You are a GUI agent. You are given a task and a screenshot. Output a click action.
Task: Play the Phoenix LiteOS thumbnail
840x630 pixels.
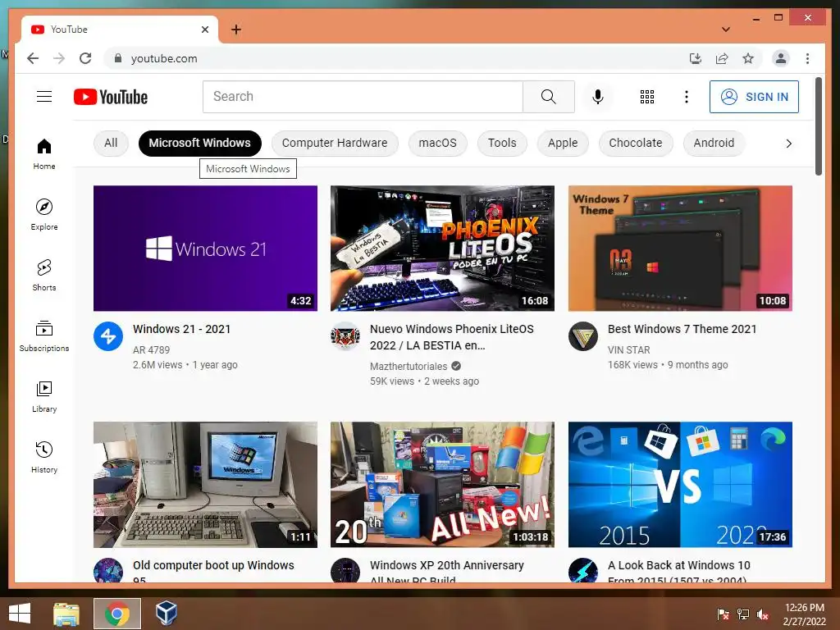(x=442, y=248)
